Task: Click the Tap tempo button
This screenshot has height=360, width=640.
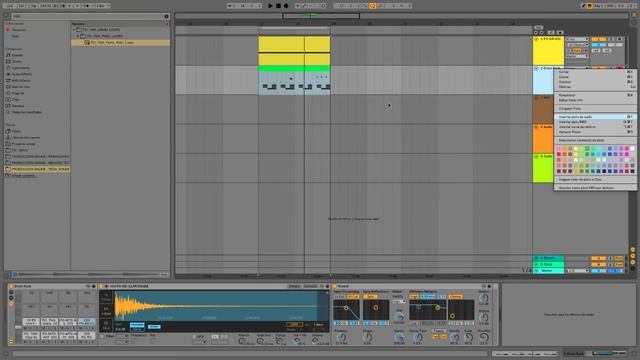Action: tap(34, 6)
